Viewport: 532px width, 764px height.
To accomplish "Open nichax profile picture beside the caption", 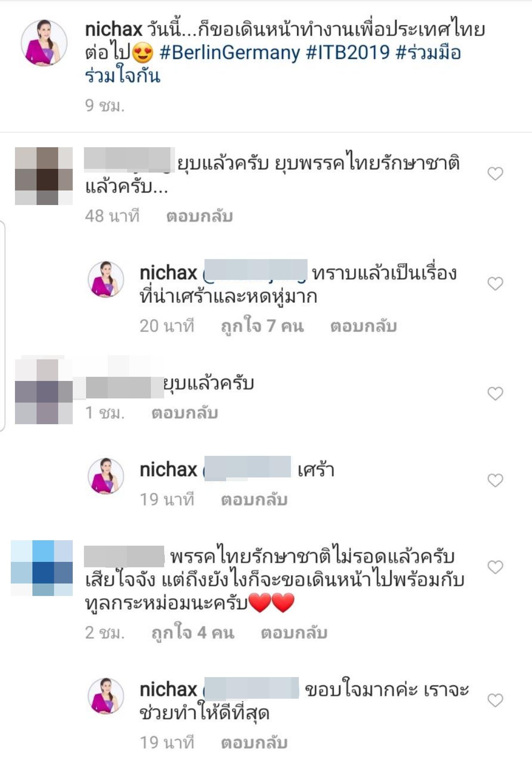I will pyautogui.click(x=44, y=42).
